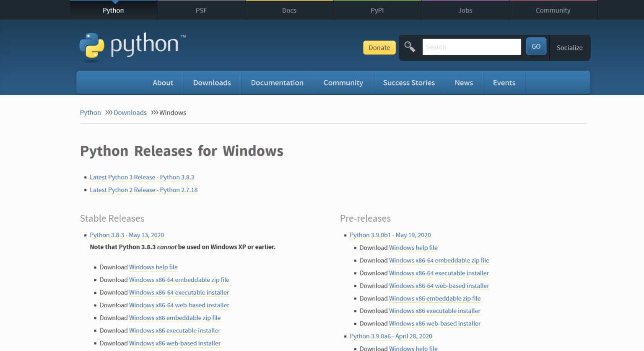Open the Documentation menu

pyautogui.click(x=277, y=83)
